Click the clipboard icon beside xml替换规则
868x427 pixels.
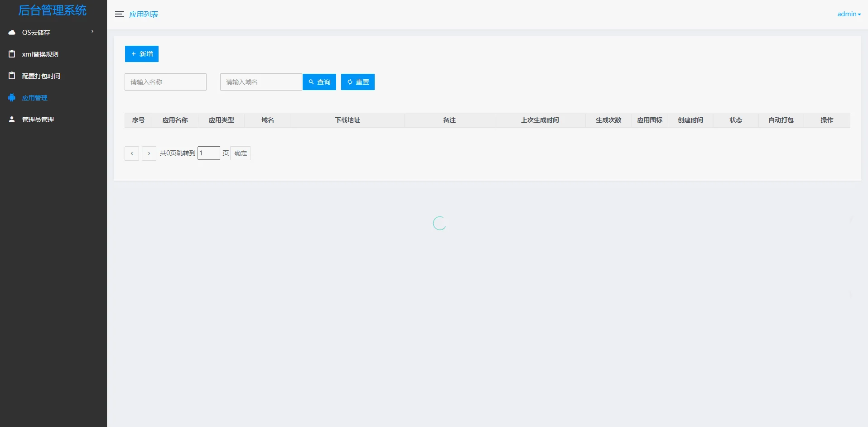(12, 54)
